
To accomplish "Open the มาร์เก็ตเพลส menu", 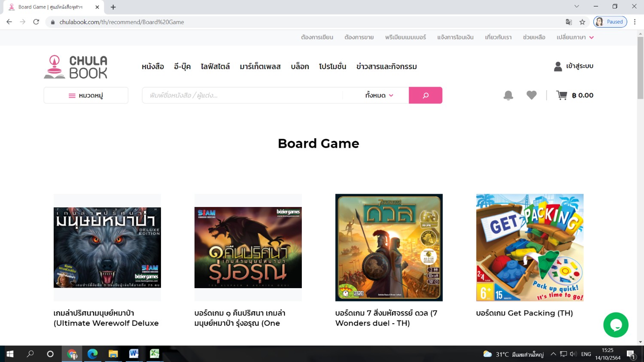I will (260, 67).
